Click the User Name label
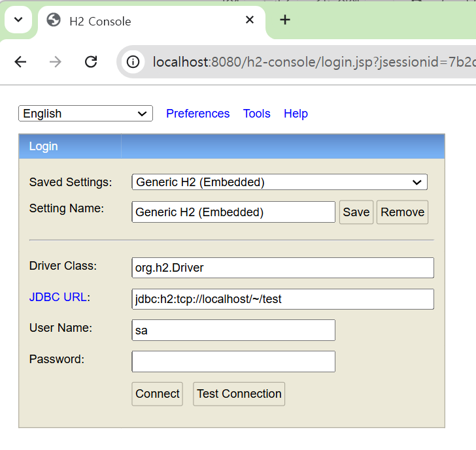 coord(60,327)
